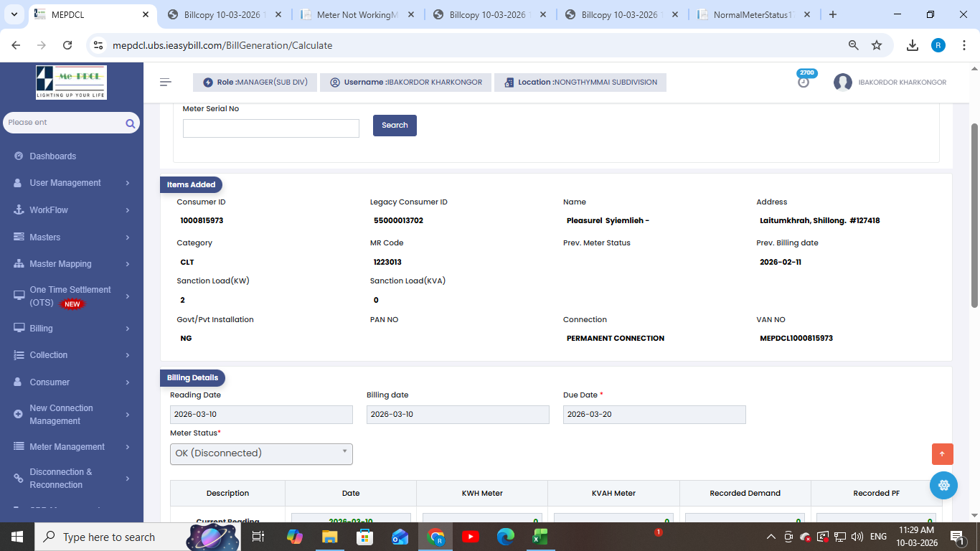Switch to the Meter Not Working browser tab

tap(357, 14)
